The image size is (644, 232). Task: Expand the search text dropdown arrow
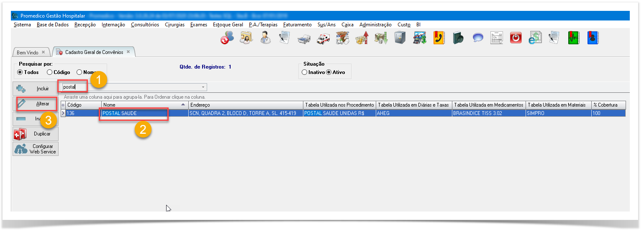203,87
